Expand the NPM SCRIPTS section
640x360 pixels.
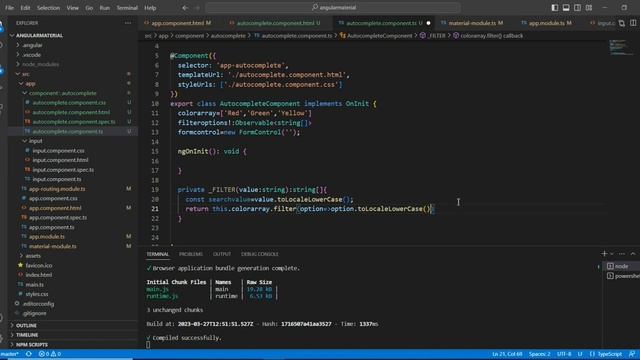click(32, 344)
